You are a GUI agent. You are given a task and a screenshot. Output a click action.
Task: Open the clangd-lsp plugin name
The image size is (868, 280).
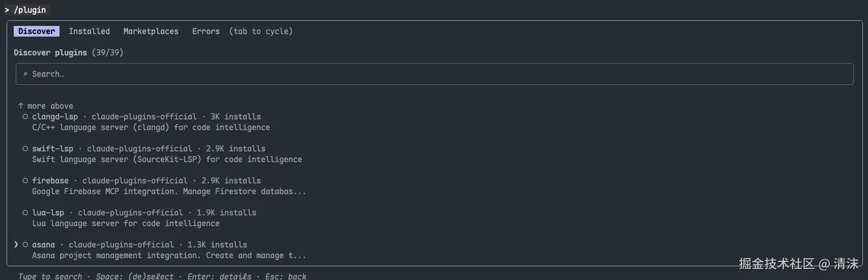55,117
